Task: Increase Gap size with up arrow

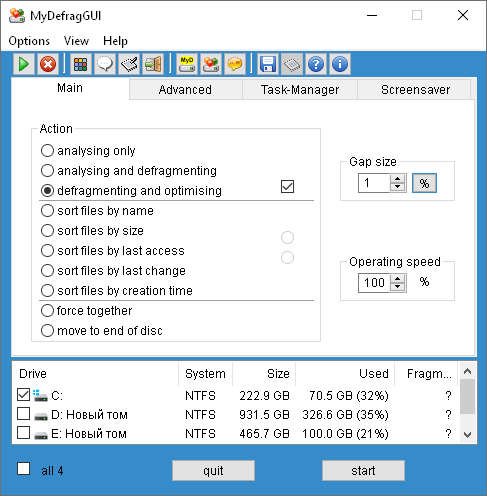Action: click(397, 179)
